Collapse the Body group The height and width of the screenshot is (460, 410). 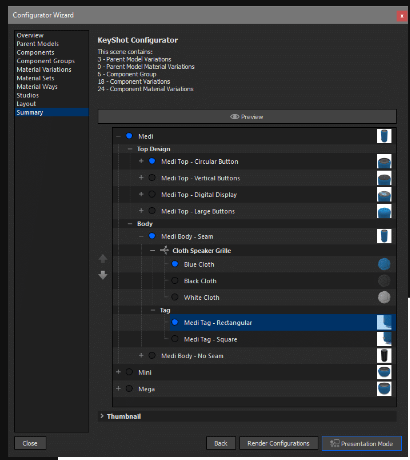click(x=130, y=224)
